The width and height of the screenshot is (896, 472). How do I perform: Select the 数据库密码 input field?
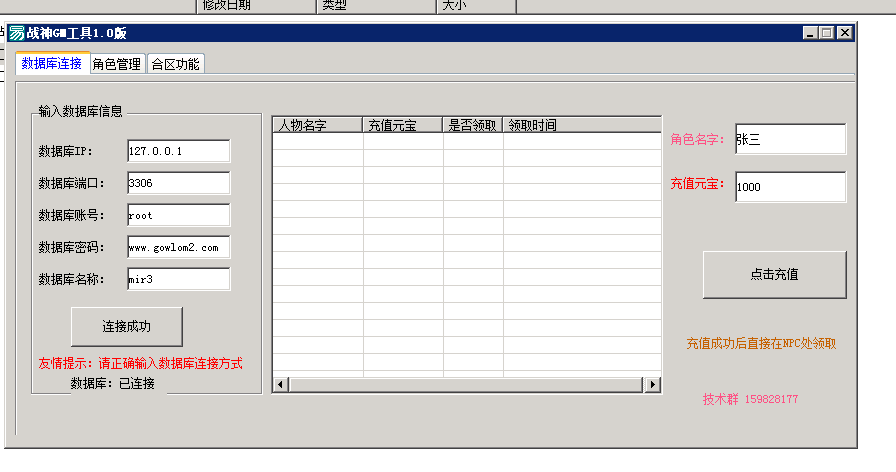(178, 247)
